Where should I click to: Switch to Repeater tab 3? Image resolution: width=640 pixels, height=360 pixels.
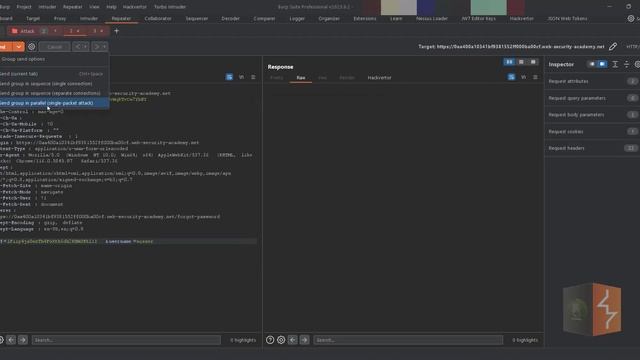pyautogui.click(x=94, y=31)
